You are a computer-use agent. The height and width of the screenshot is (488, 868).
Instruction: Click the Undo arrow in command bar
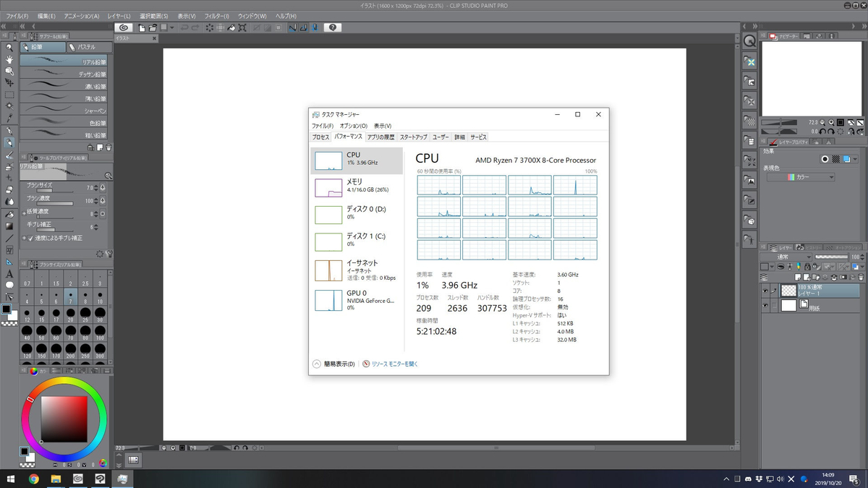(184, 27)
